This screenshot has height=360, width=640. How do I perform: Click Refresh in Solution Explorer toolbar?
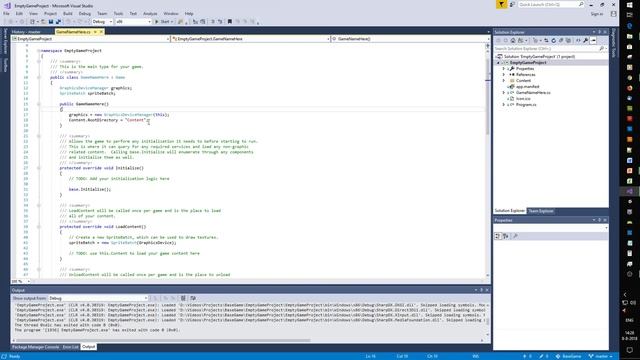click(x=553, y=40)
